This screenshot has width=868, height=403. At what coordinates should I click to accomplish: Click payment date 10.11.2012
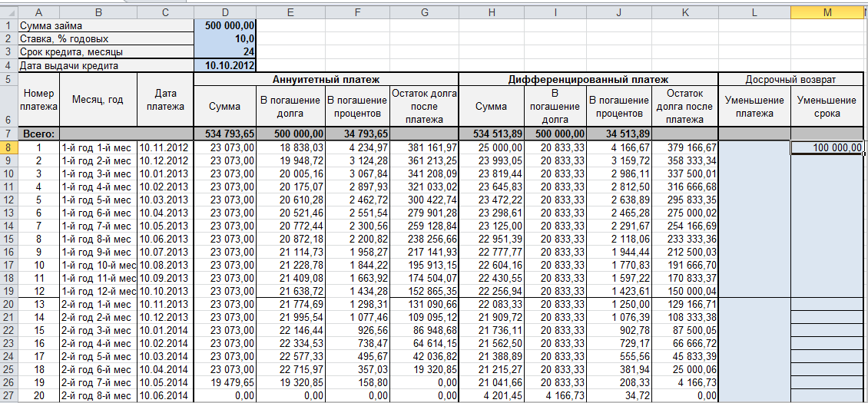pos(165,147)
